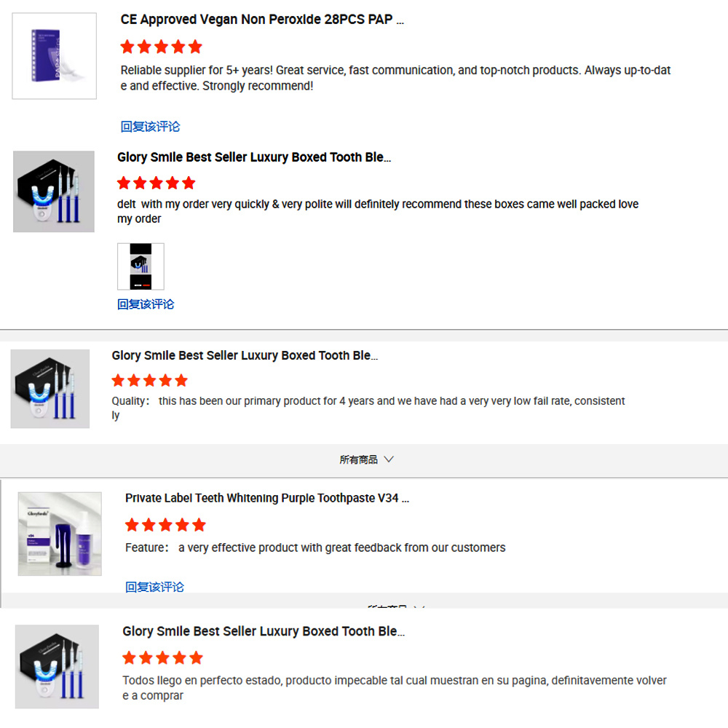
Task: Open Private Label Teeth Whitening Purple Toothpaste title
Action: (x=267, y=498)
